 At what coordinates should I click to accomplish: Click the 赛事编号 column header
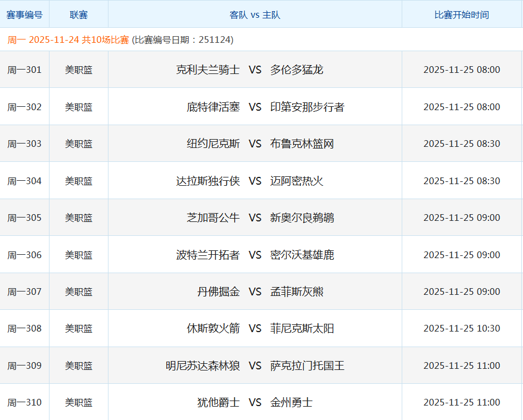tap(24, 14)
